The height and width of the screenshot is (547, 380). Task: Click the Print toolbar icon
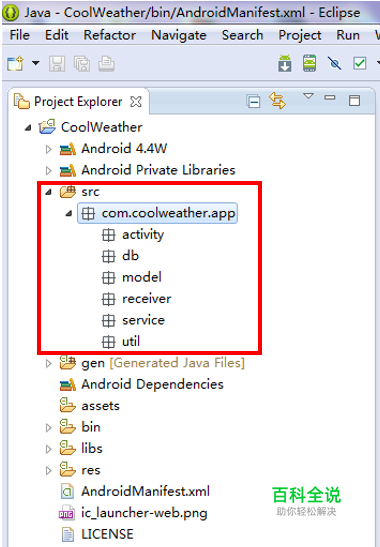106,64
